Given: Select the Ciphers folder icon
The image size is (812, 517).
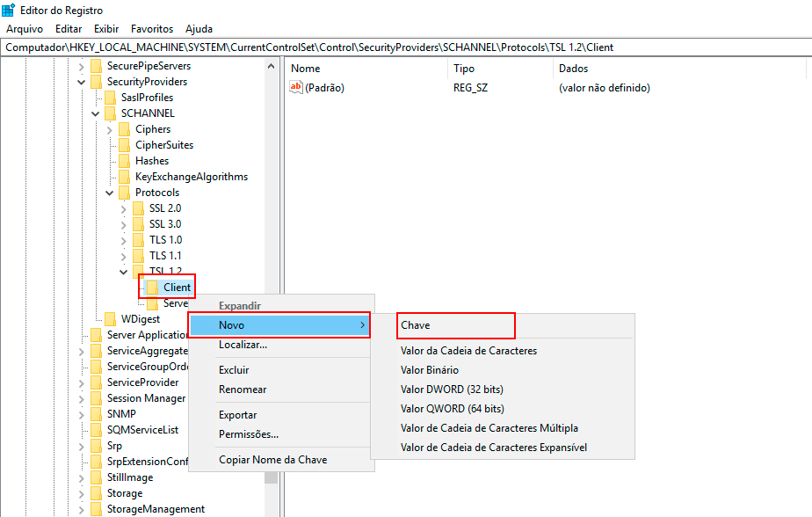Looking at the screenshot, I should pos(124,129).
